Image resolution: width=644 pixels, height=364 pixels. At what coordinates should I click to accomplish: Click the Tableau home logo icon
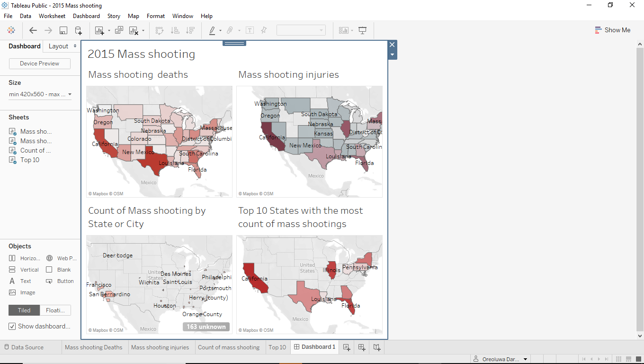point(11,30)
